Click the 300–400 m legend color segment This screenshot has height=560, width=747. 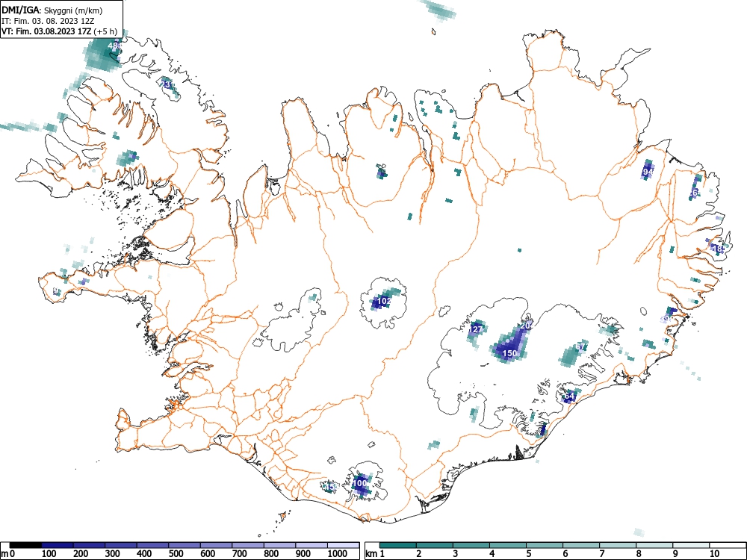coord(121,545)
